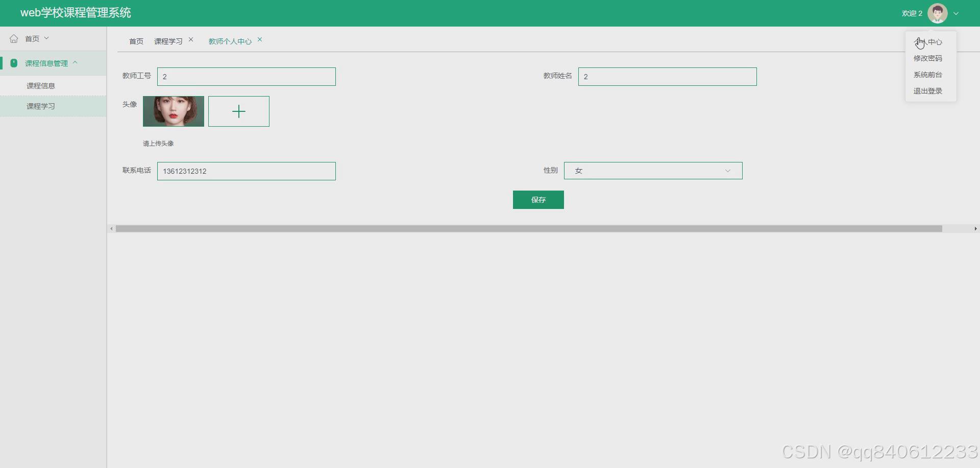Click 修改密码 in the dropdown menu

929,58
